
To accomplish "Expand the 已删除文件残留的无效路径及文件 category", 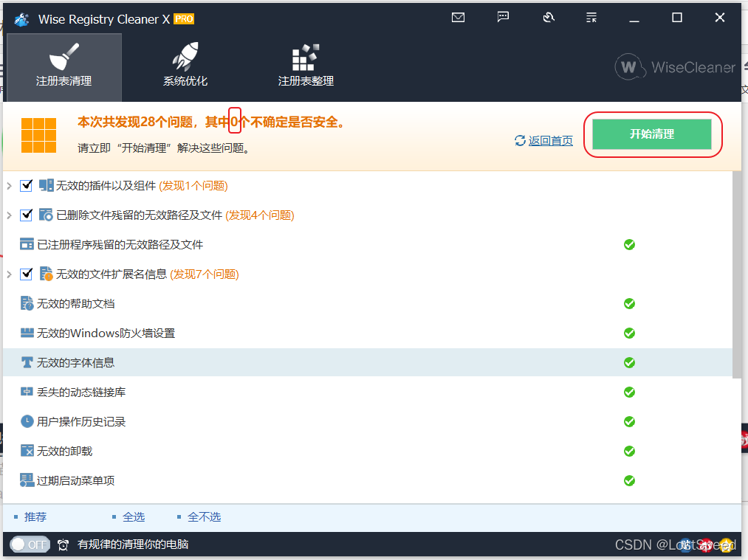I will pos(9,215).
